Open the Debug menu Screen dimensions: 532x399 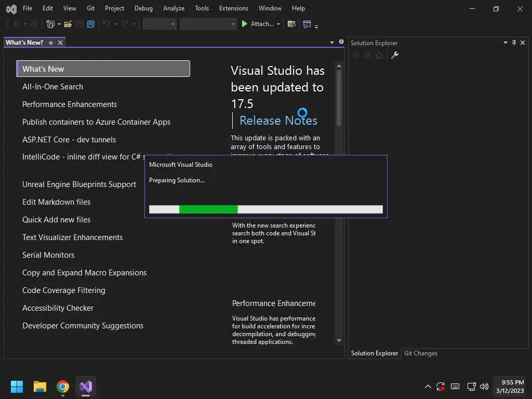click(143, 8)
